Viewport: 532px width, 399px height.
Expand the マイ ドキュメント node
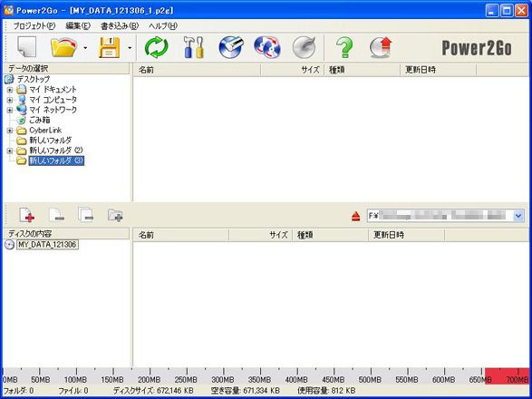[x=10, y=90]
